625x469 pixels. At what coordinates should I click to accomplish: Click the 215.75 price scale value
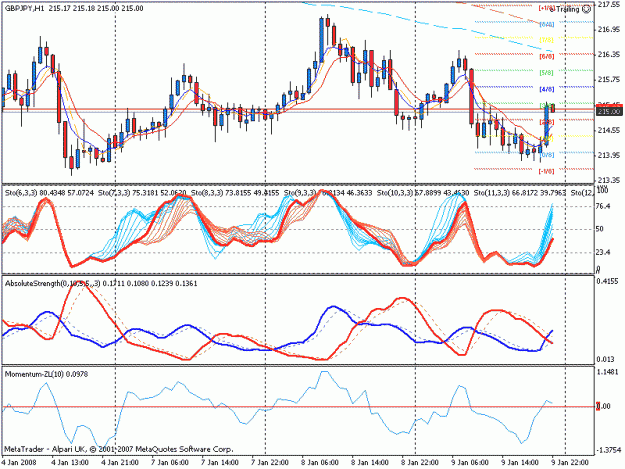pyautogui.click(x=609, y=80)
